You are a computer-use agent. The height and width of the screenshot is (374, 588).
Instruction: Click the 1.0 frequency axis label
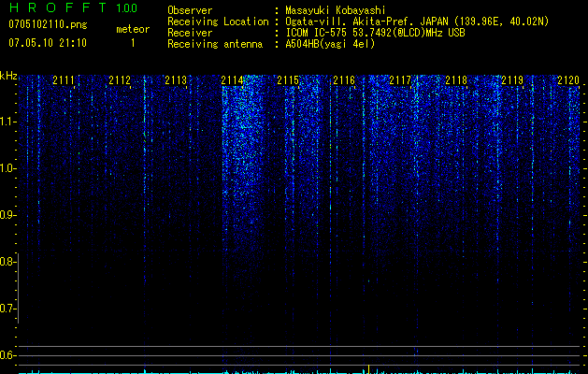[x=7, y=168]
